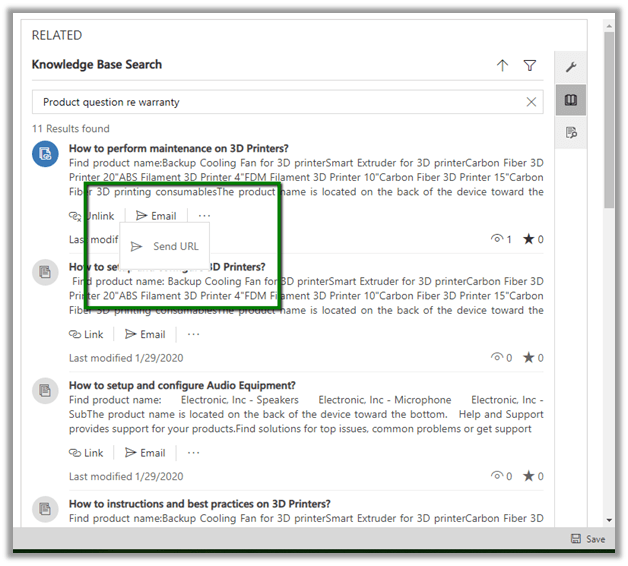
Task: Select the knowledge base book icon tab
Action: (571, 100)
